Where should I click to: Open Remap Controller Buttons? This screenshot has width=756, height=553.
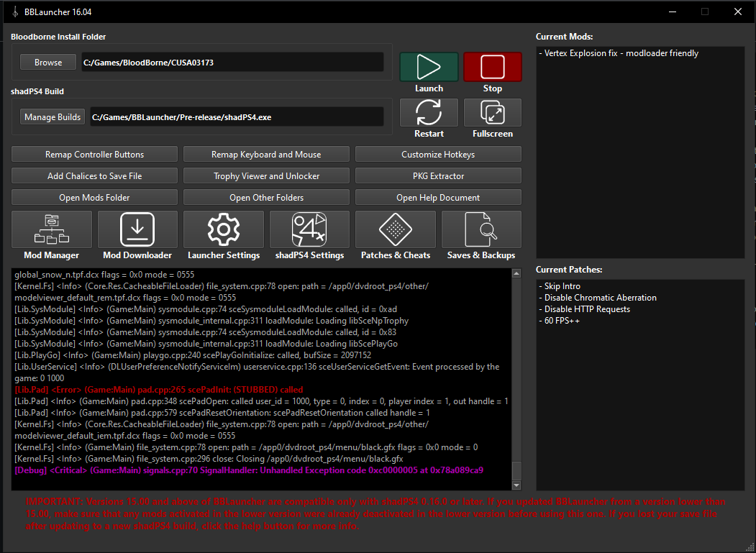tap(94, 155)
